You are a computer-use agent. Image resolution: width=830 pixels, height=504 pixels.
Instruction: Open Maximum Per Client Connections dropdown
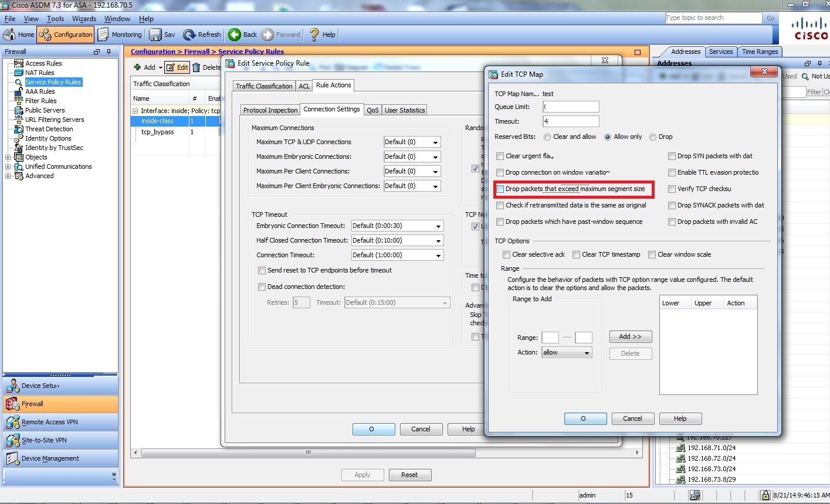coord(412,171)
